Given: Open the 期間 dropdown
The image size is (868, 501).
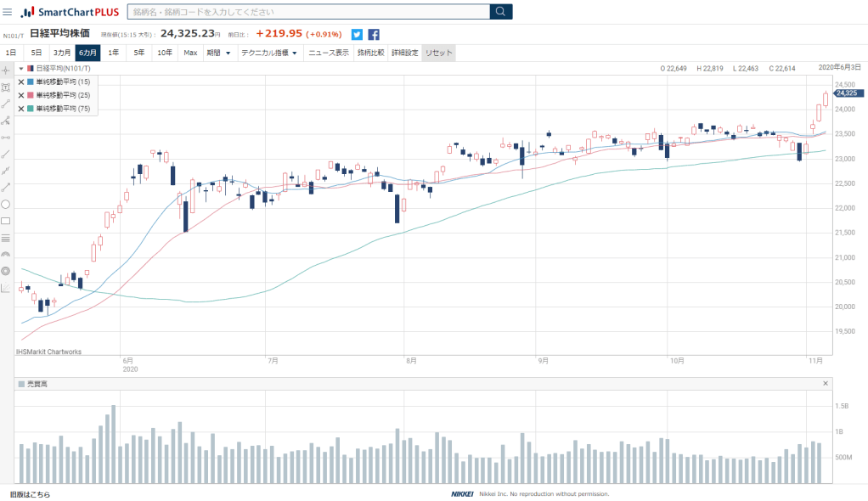Looking at the screenshot, I should click(x=218, y=53).
